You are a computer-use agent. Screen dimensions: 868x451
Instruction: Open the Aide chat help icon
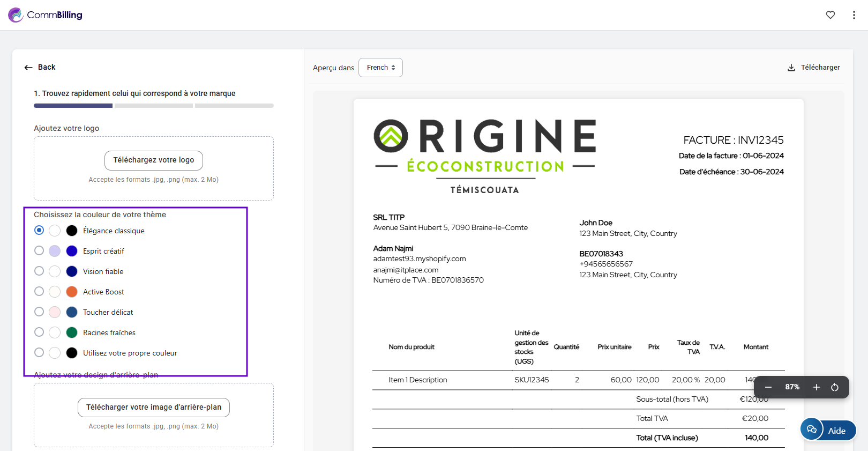pyautogui.click(x=812, y=429)
